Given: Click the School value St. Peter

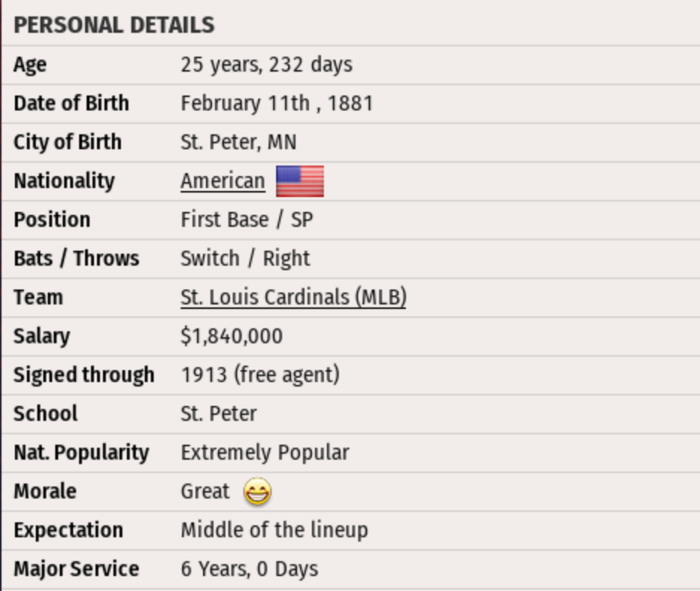Looking at the screenshot, I should (x=219, y=413).
